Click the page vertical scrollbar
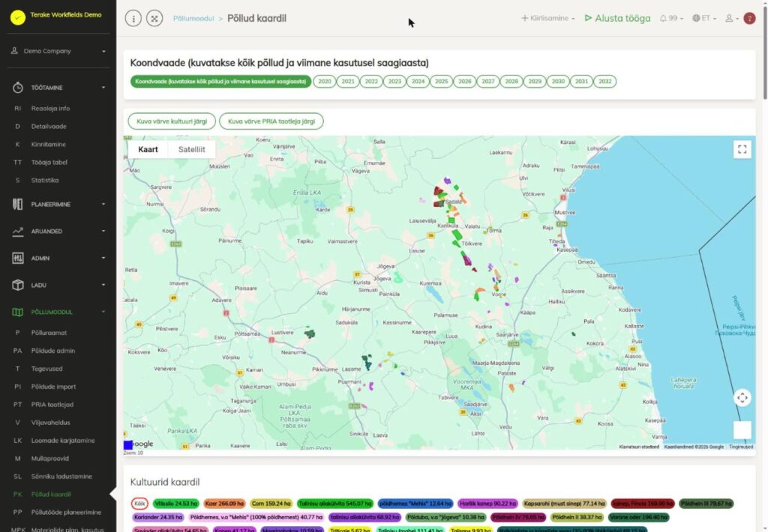Viewport: 768px width, 532px height. (764, 54)
